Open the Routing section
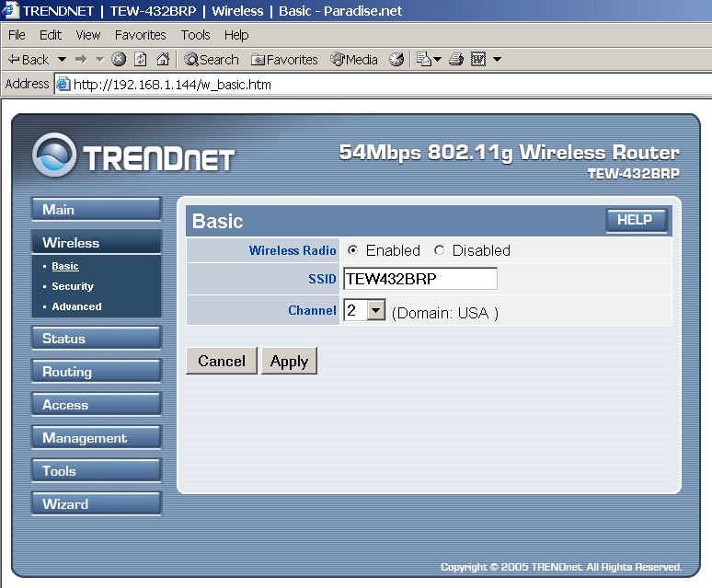Viewport: 712px width, 588px height. click(97, 372)
